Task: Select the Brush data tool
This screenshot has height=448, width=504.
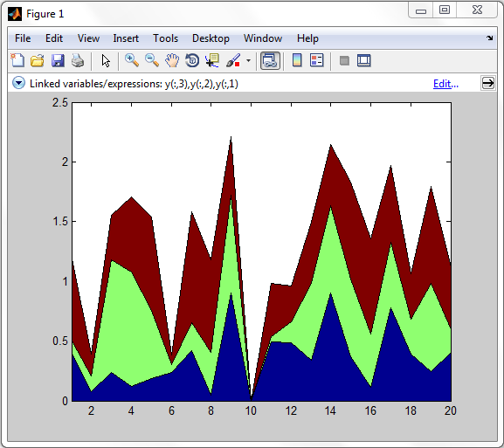Action: [x=233, y=60]
